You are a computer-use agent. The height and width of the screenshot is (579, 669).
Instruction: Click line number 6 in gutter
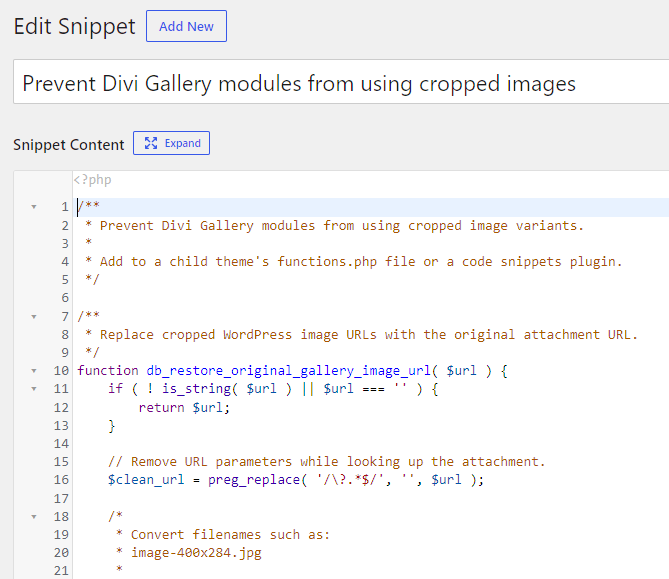[65, 298]
